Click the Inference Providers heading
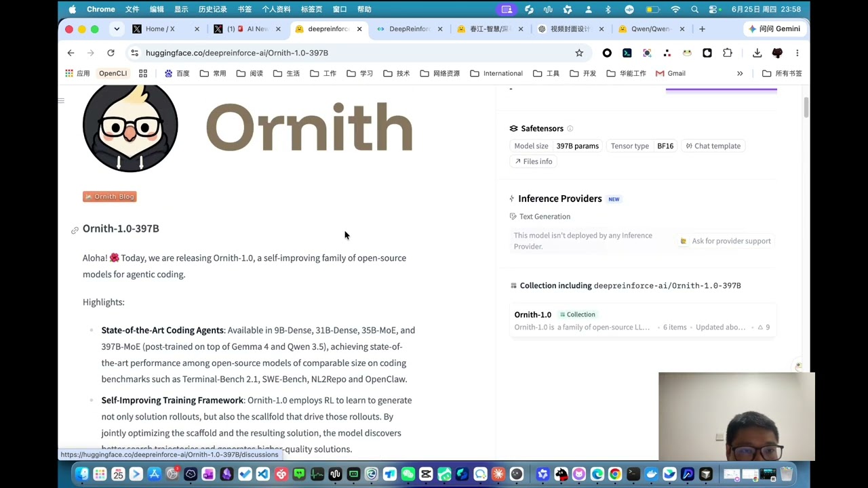Viewport: 868px width, 488px height. tap(560, 199)
